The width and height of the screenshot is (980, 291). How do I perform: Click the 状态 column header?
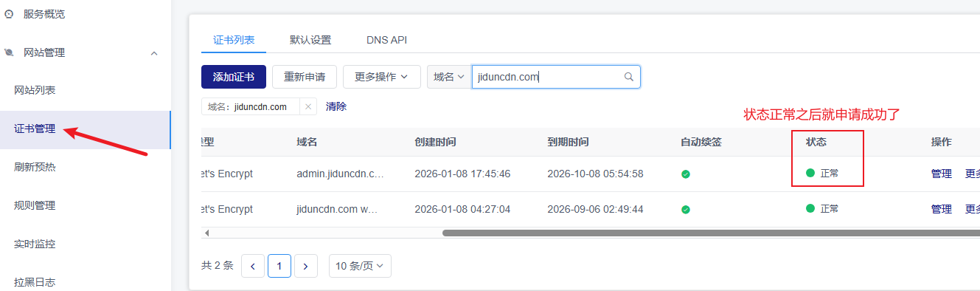(x=816, y=142)
